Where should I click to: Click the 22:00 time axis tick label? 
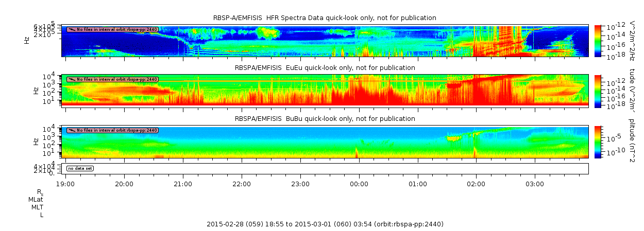242,184
